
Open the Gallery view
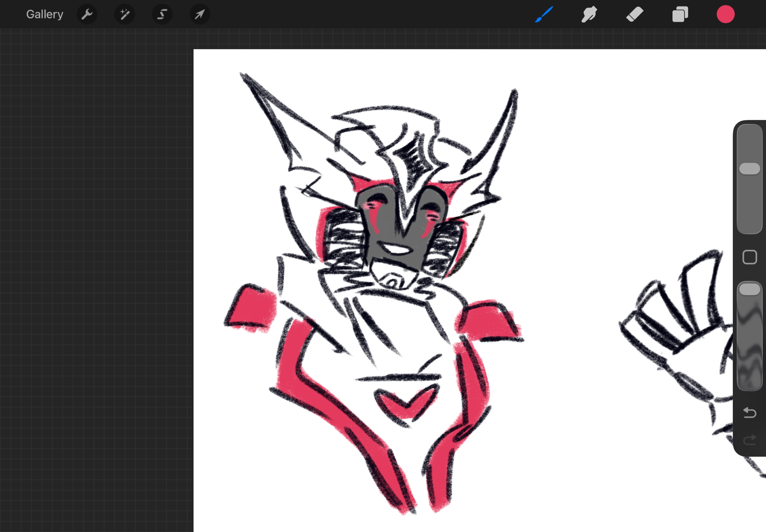coord(44,15)
